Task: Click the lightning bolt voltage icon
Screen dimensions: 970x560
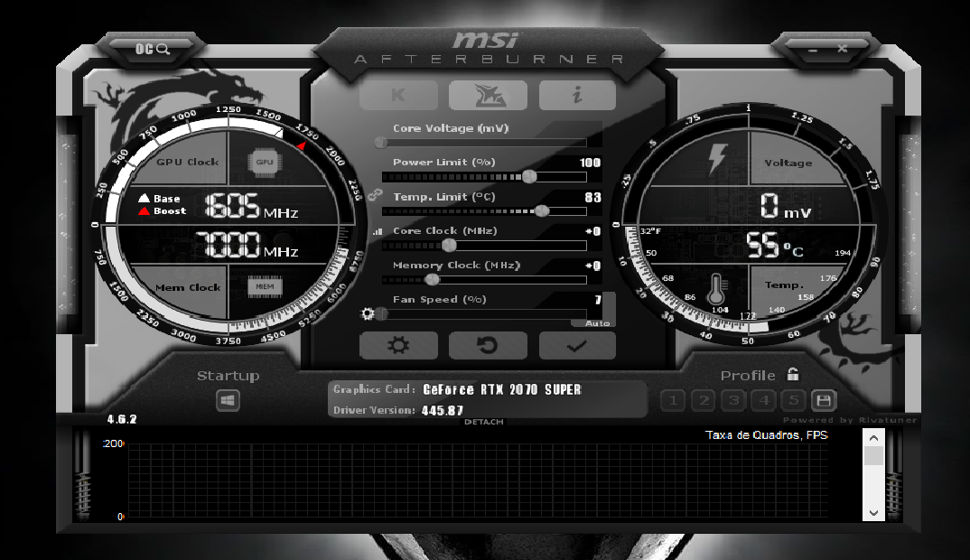Action: click(718, 158)
